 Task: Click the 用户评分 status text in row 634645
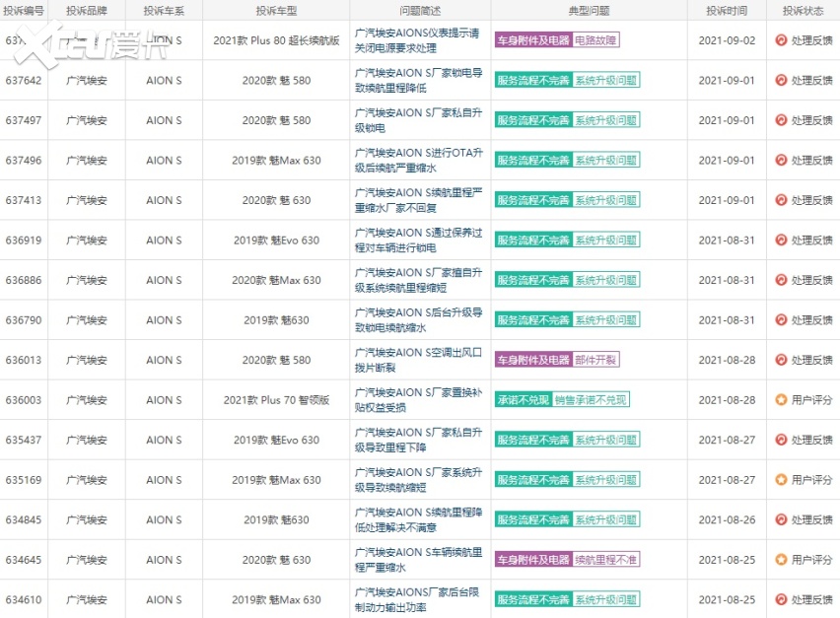812,560
